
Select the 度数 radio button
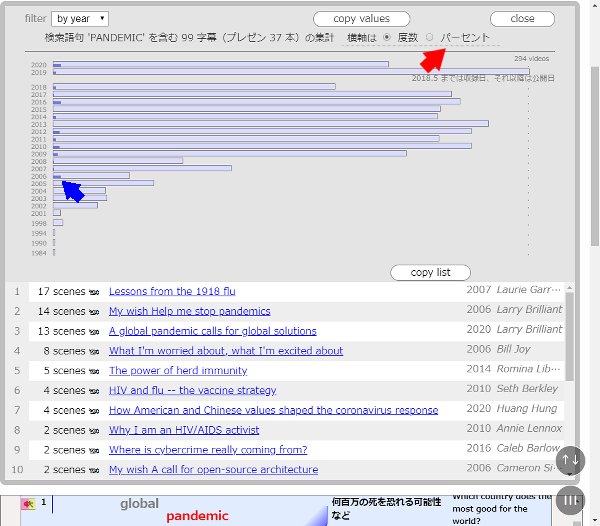(388, 37)
